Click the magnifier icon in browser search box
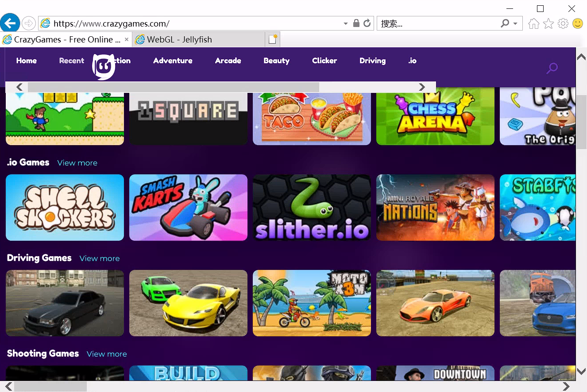Viewport: 587px width, 392px height. (505, 23)
